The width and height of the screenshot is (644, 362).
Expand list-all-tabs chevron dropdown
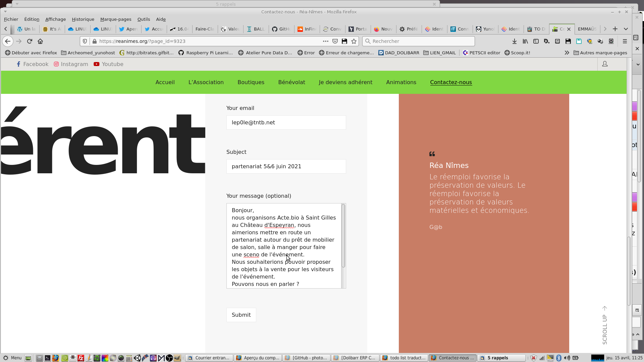[x=626, y=29]
